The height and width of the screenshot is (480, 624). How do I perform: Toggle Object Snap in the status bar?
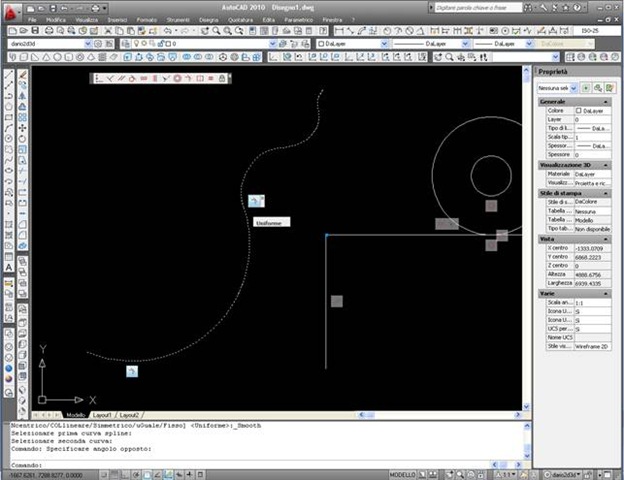click(x=147, y=475)
